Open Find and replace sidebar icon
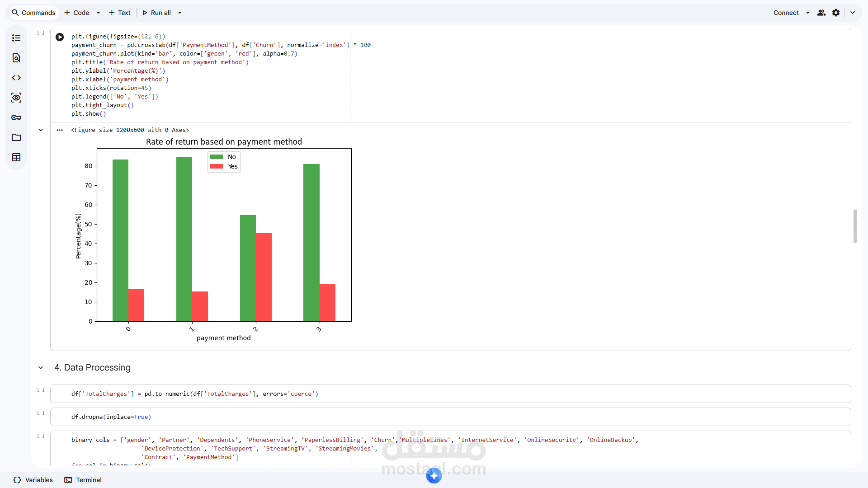The width and height of the screenshot is (868, 488). click(16, 58)
